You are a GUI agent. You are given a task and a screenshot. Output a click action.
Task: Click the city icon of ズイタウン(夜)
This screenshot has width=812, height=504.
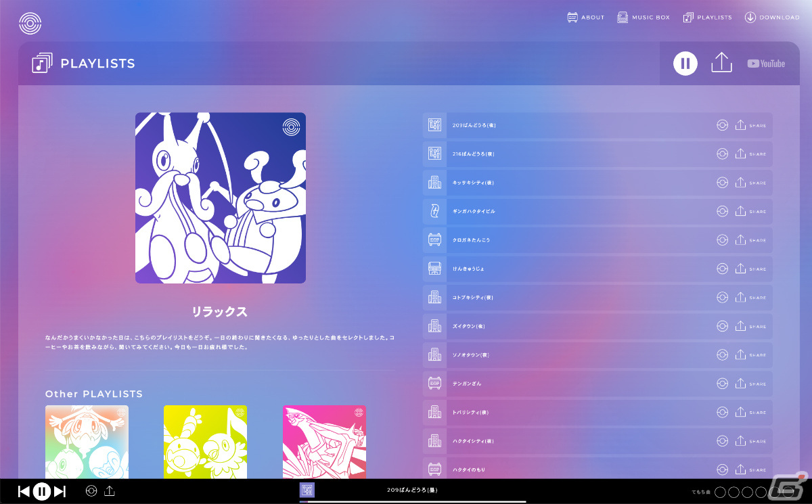pos(434,327)
